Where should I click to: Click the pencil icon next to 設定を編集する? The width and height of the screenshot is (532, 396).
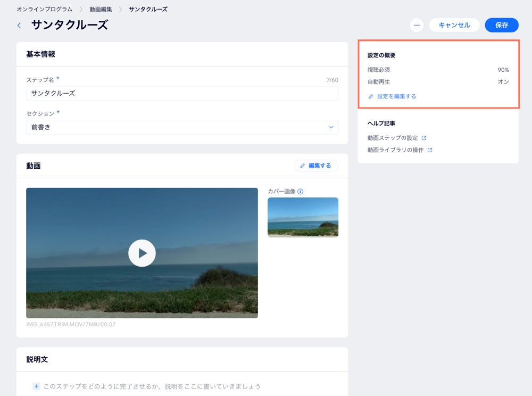(x=371, y=97)
